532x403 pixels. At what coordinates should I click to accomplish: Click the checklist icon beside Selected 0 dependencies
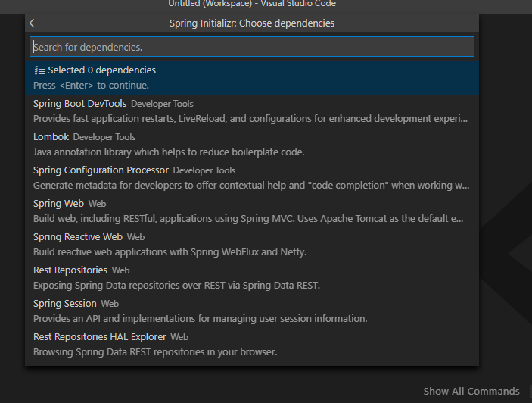39,70
